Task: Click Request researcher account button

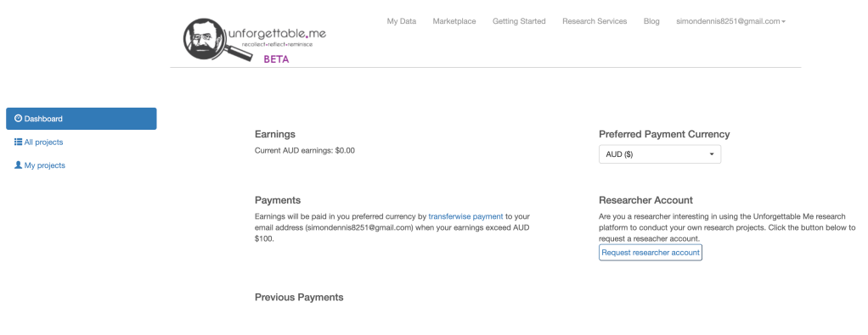Action: [651, 253]
